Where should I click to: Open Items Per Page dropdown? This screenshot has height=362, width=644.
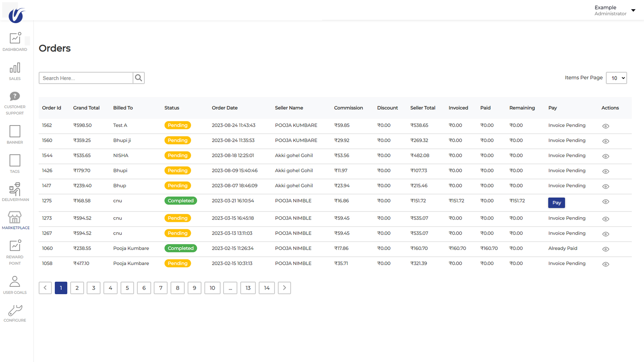tap(616, 78)
